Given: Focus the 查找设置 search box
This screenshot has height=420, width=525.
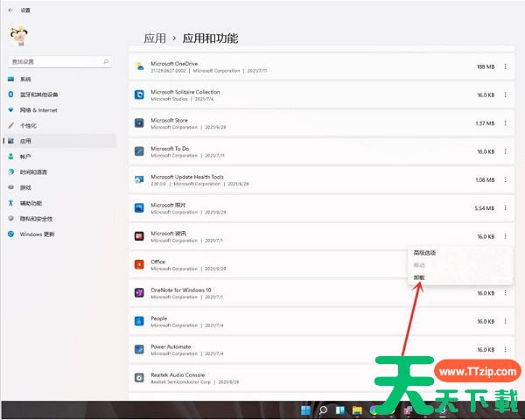Looking at the screenshot, I should pos(59,61).
